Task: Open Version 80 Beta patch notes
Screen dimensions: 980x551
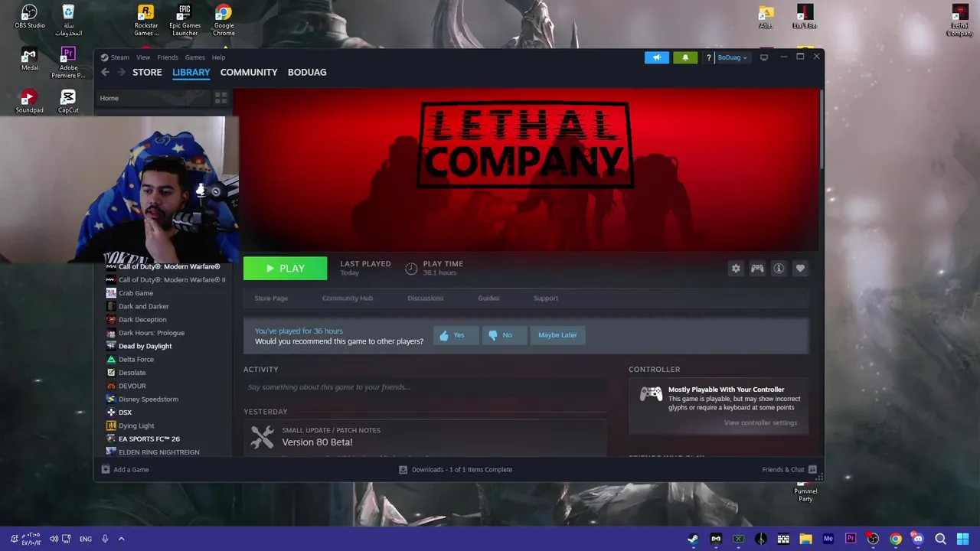Action: (317, 442)
